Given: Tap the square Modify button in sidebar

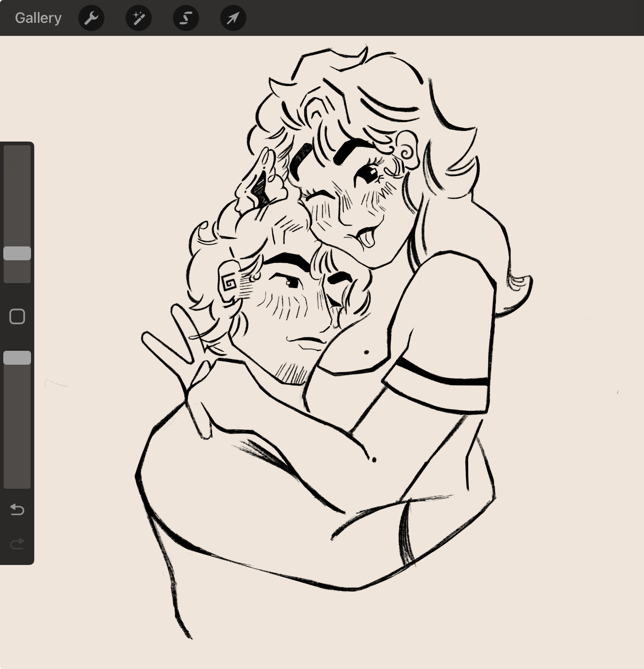Looking at the screenshot, I should 17,317.
